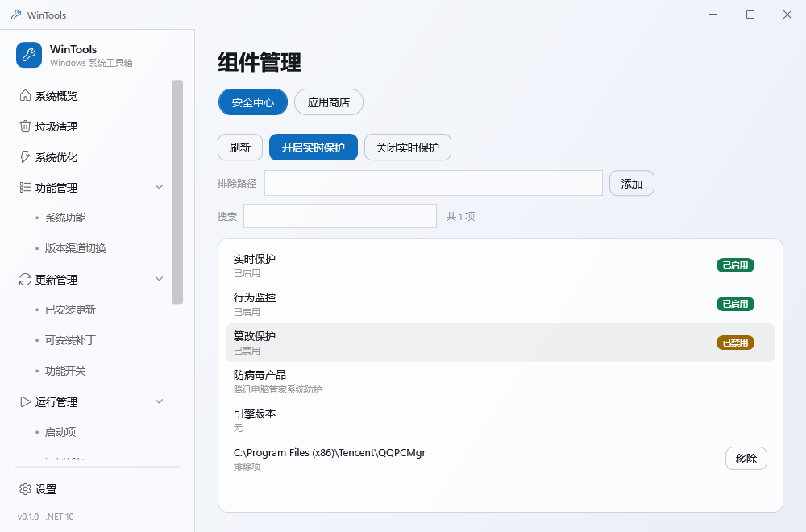
Task: Open 功能开关 in the sidebar
Action: pos(65,371)
